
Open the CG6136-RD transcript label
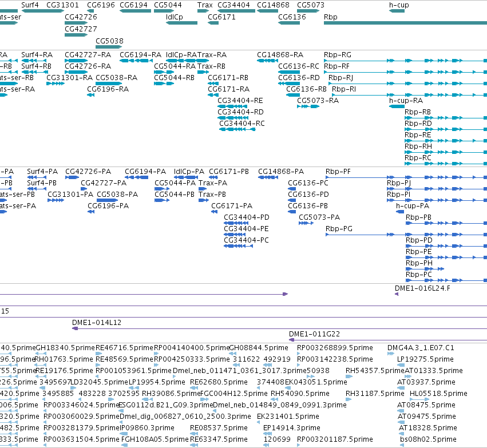[x=299, y=78]
